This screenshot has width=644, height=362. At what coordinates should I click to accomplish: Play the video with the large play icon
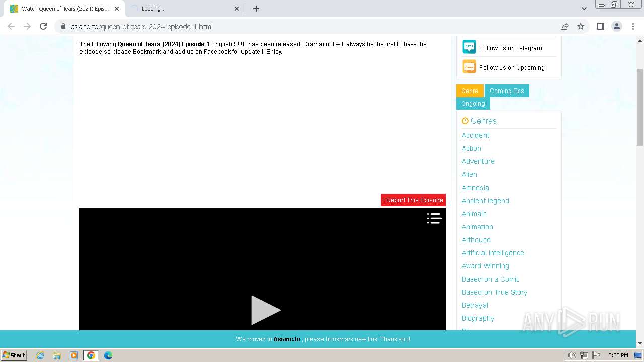(266, 310)
